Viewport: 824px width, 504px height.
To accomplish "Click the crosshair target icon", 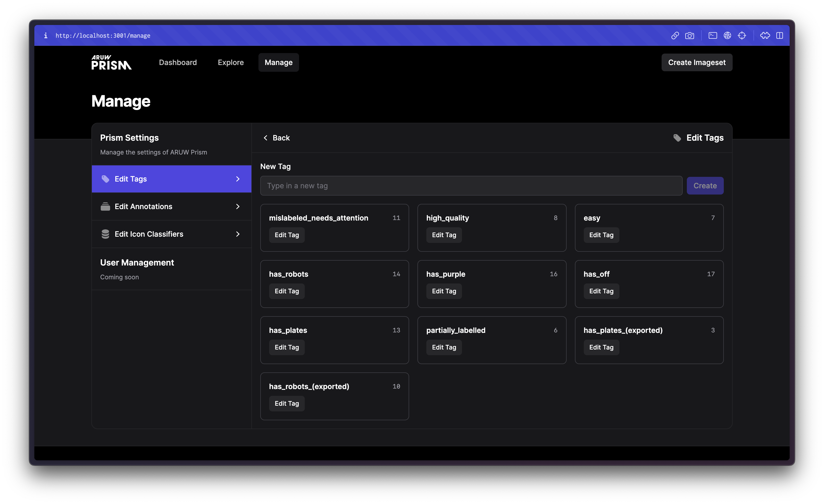I will click(742, 35).
